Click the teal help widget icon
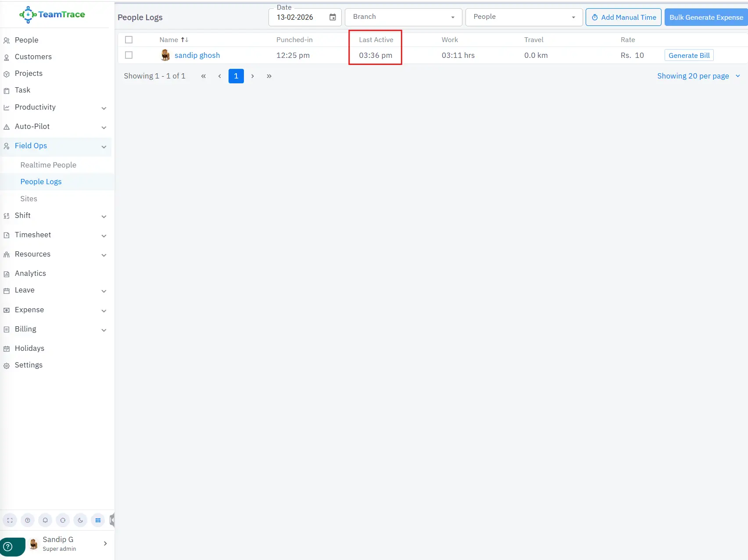Viewport: 748px width, 560px height. pos(8,546)
